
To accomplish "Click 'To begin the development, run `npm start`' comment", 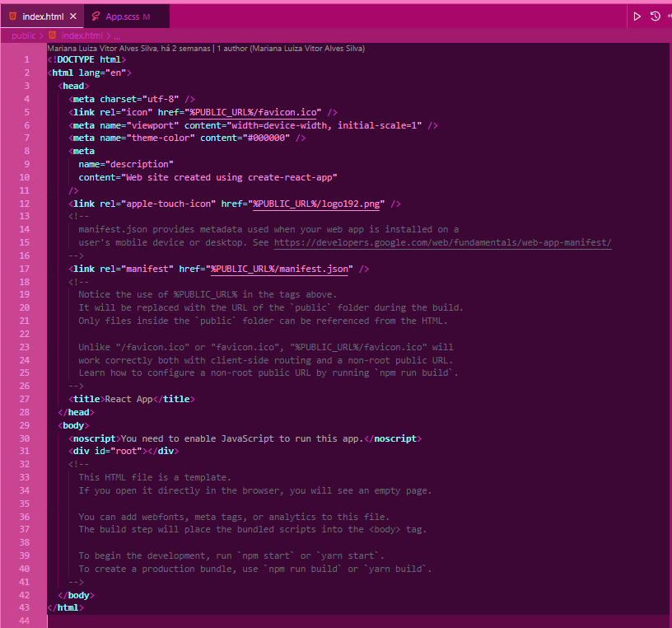I will click(231, 556).
